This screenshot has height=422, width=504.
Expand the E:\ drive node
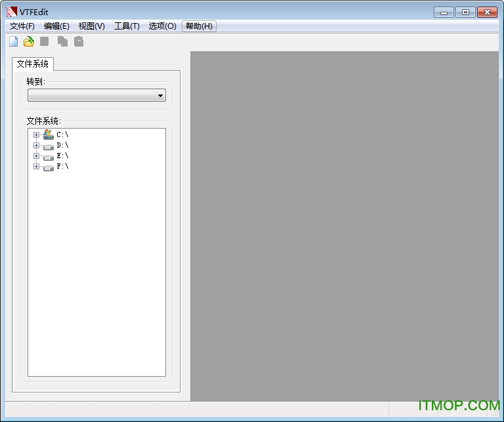(x=36, y=156)
